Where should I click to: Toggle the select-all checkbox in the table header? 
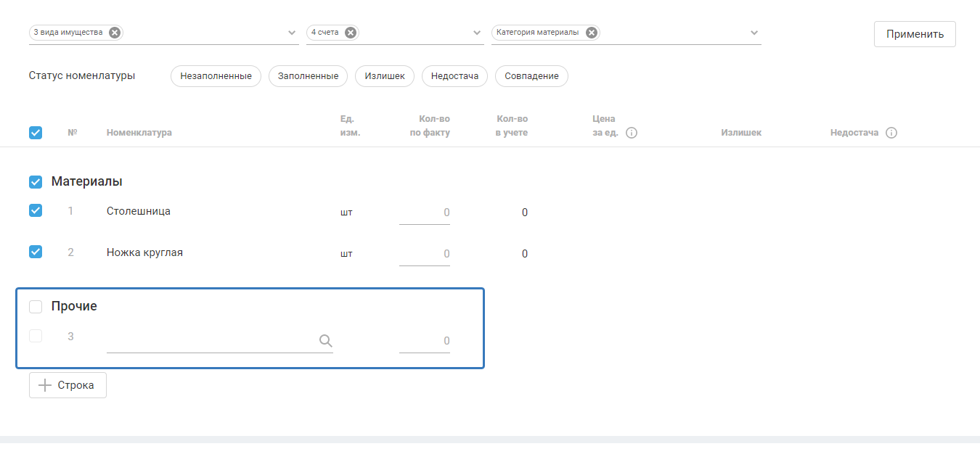tap(36, 133)
